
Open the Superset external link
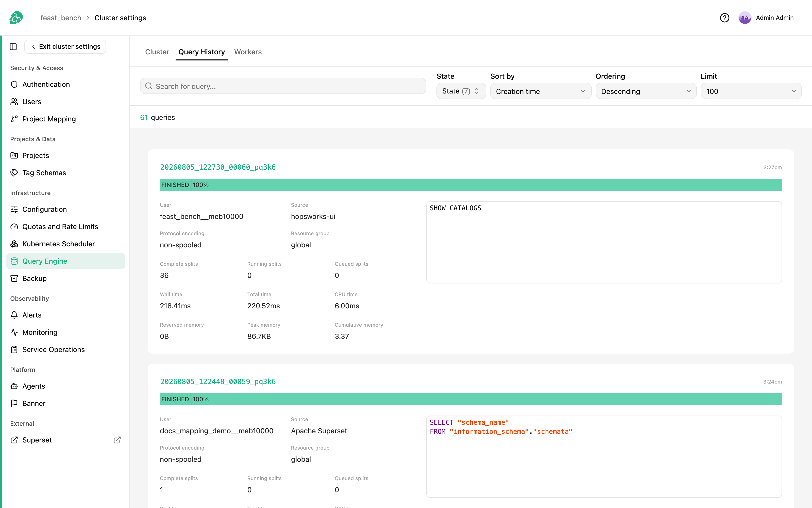pyautogui.click(x=66, y=440)
